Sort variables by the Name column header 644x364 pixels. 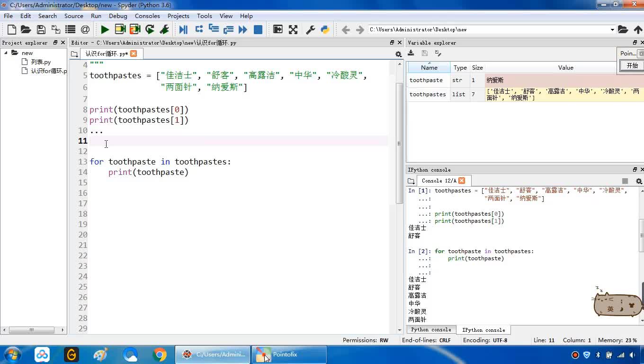429,68
